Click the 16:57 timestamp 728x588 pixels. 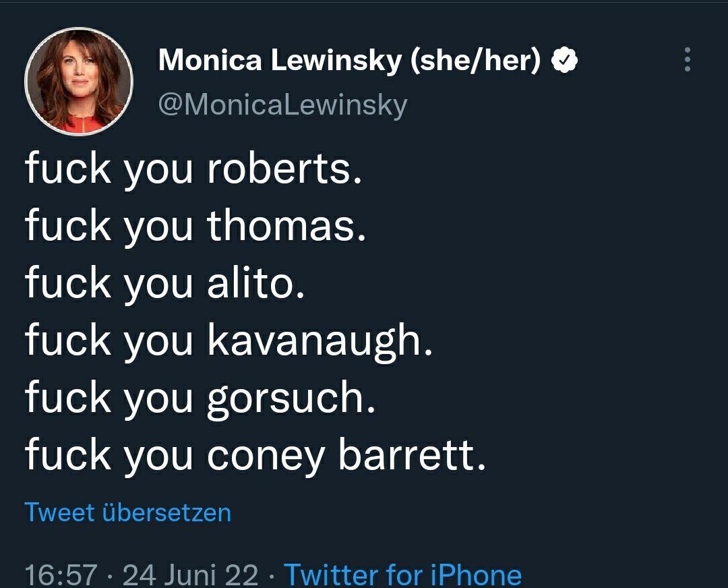pyautogui.click(x=61, y=575)
